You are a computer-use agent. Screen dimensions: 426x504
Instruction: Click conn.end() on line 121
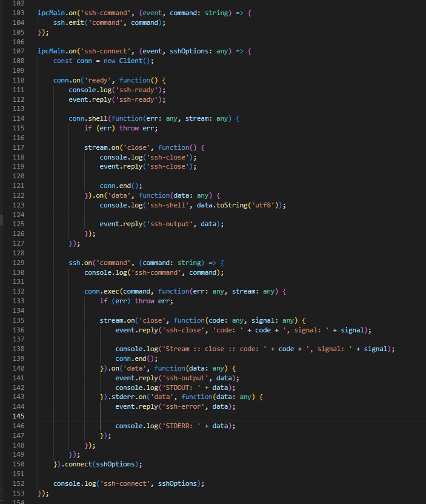tap(119, 186)
